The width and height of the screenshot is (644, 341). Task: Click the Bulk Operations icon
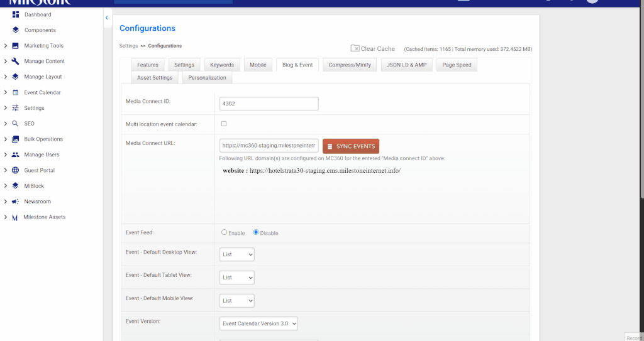(15, 139)
